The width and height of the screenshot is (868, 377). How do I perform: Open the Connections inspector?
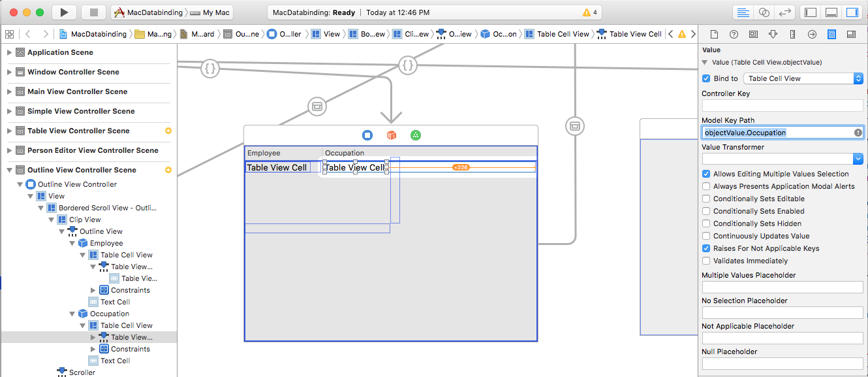[x=812, y=34]
